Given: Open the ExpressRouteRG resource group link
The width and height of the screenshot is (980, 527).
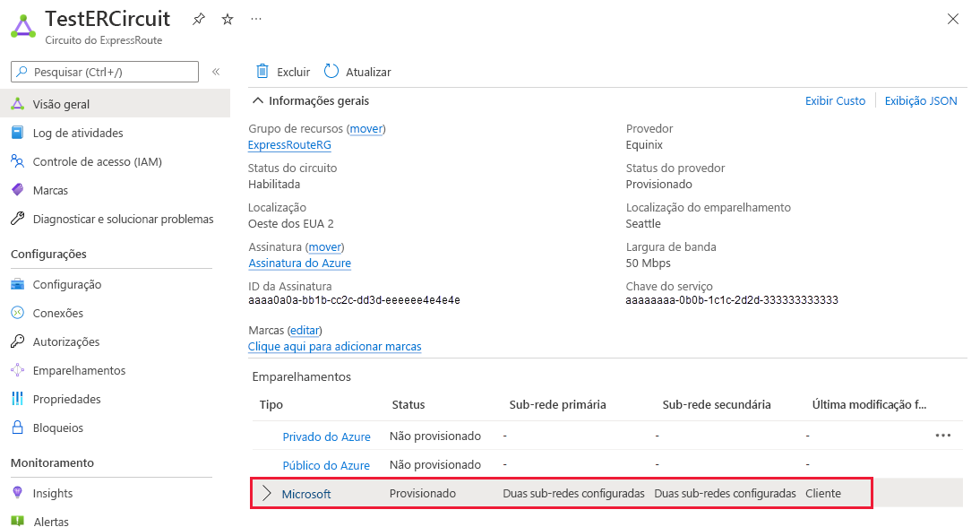Looking at the screenshot, I should pos(289,145).
